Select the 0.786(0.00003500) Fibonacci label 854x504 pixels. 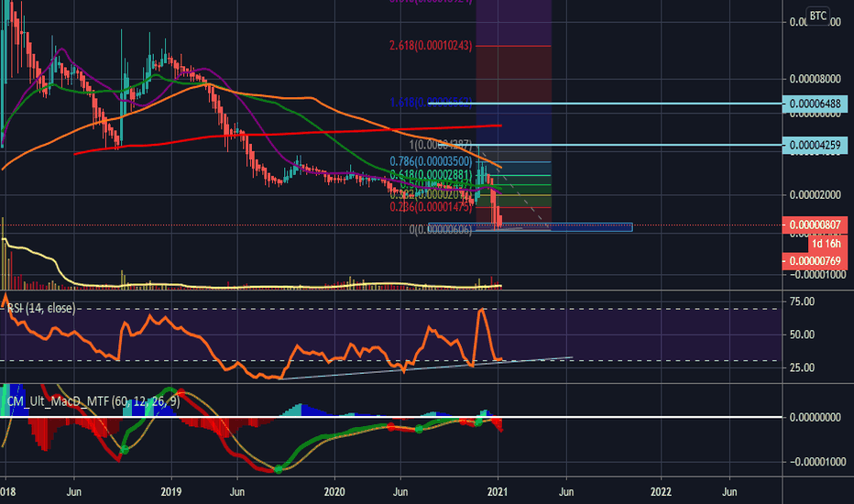pyautogui.click(x=431, y=161)
